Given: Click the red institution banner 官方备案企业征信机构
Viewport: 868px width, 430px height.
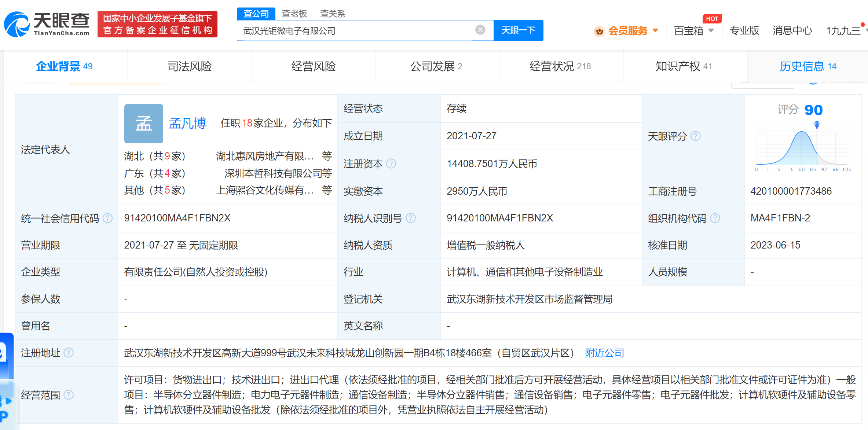Looking at the screenshot, I should click(157, 24).
